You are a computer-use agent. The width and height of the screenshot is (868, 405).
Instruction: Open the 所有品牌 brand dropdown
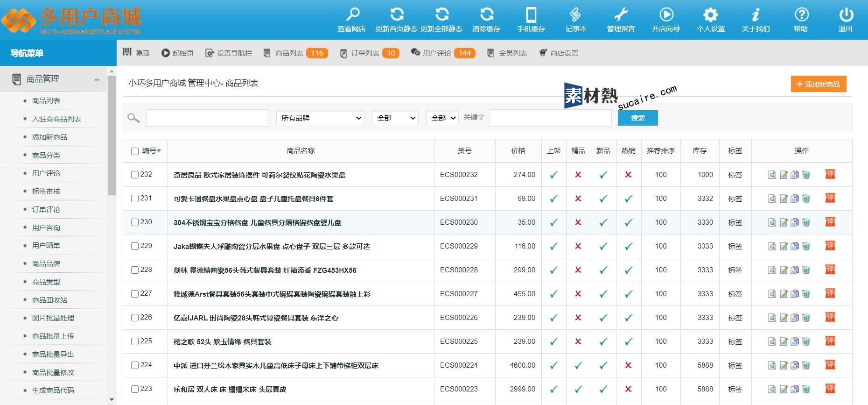pos(320,118)
